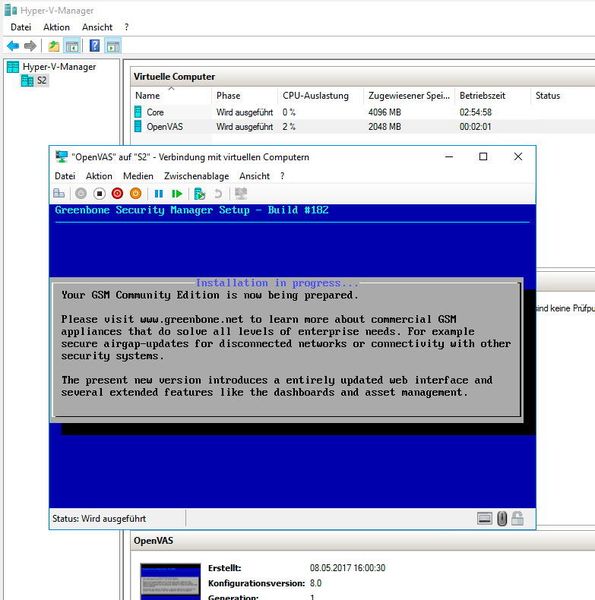The height and width of the screenshot is (600, 595).
Task: Sort by Status column header
Action: point(548,96)
